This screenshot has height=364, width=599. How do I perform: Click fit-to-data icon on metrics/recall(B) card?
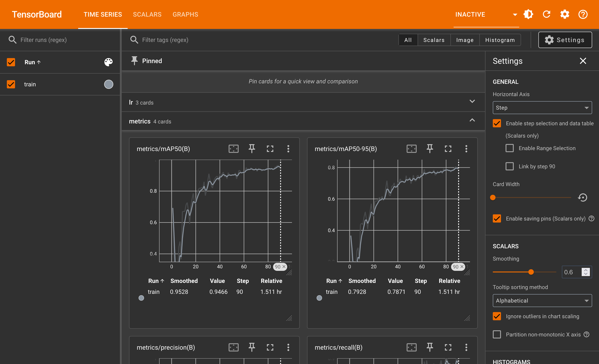[411, 347]
